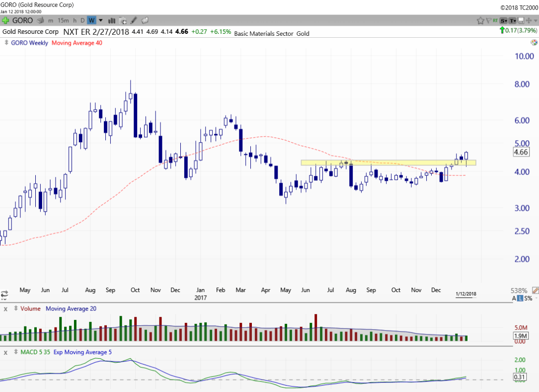Open the chart color palette icon
This screenshot has width=539, height=392.
click(534, 43)
